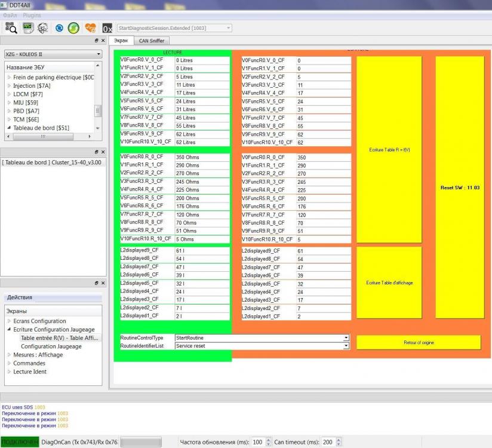Select Configuration Jaugeage screen item
This screenshot has height=448, width=492.
pos(51,346)
